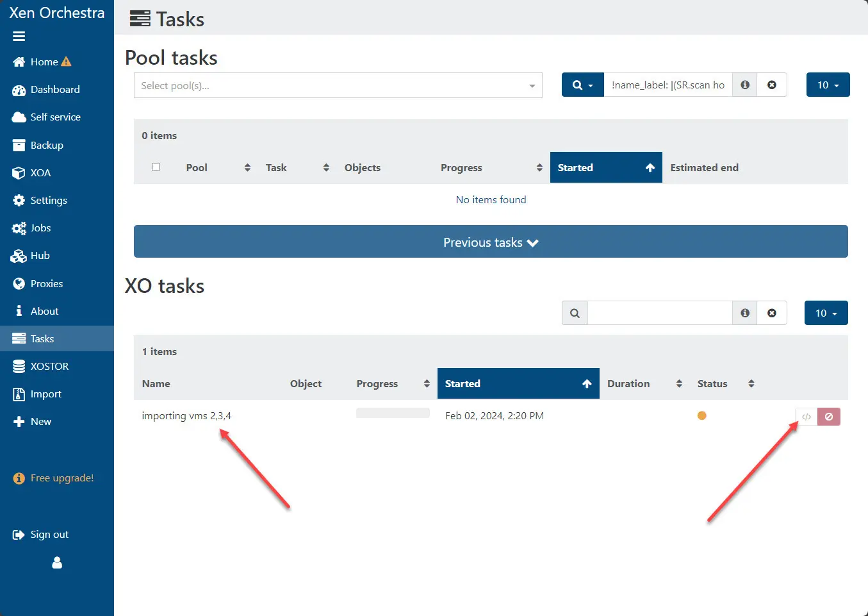
Task: Show pool tasks filter syntax help
Action: 745,85
